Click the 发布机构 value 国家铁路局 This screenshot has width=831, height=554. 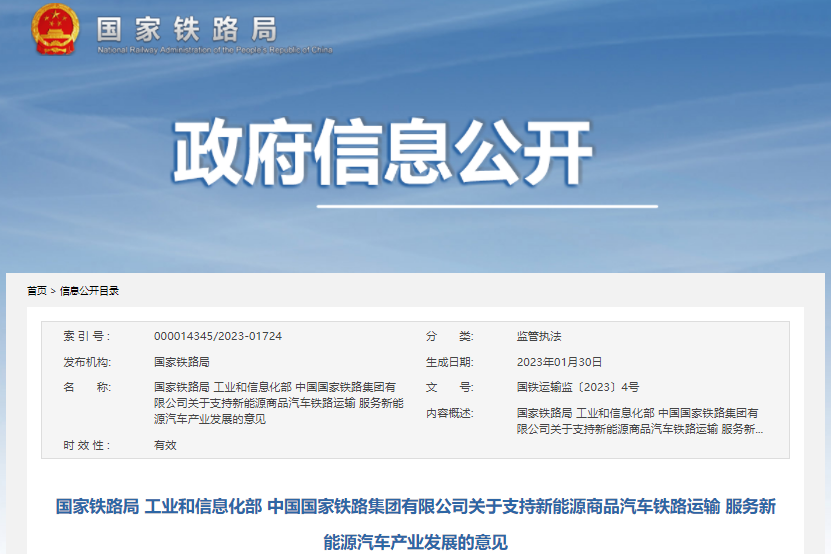pos(181,362)
